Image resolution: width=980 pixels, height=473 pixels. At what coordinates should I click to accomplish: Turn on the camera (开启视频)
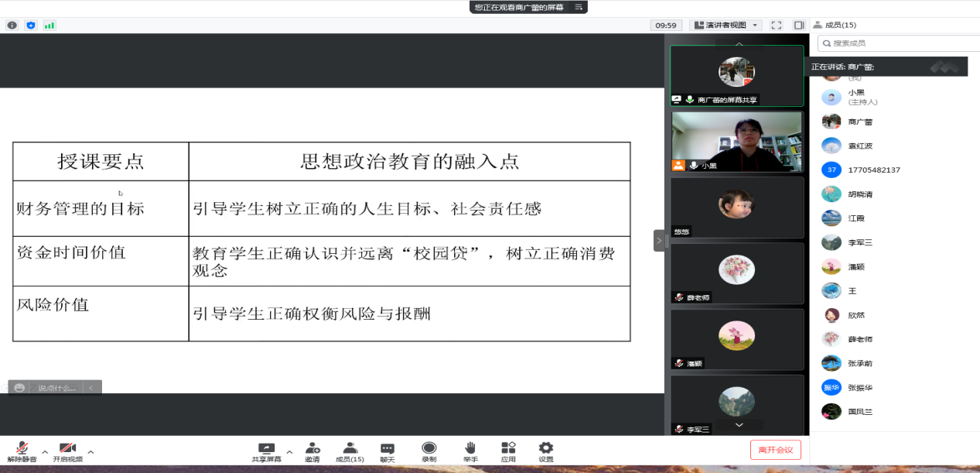point(67,449)
